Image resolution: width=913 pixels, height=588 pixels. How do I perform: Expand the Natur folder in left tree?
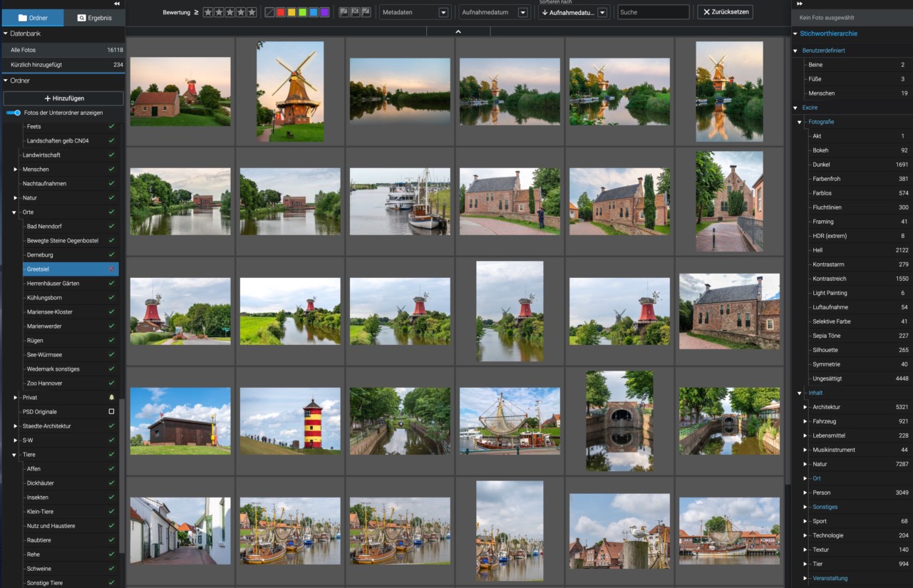point(15,197)
